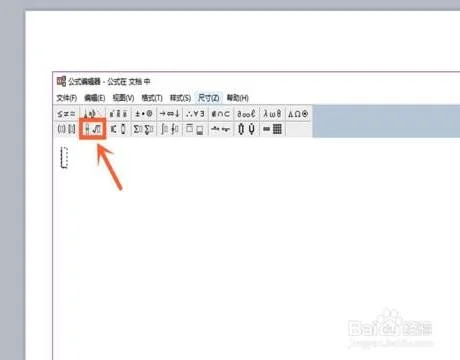Open the overbar and underbar templates palette
The height and width of the screenshot is (360, 460).
[195, 129]
